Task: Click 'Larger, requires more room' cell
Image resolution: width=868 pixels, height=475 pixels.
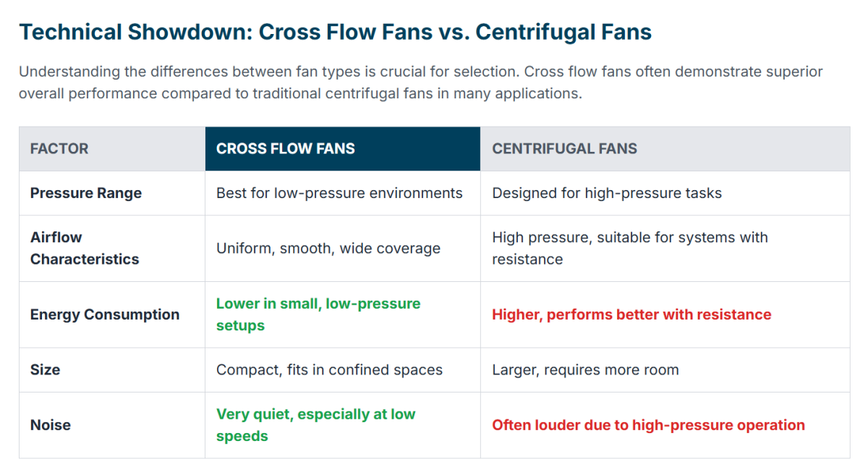Action: [x=585, y=369]
